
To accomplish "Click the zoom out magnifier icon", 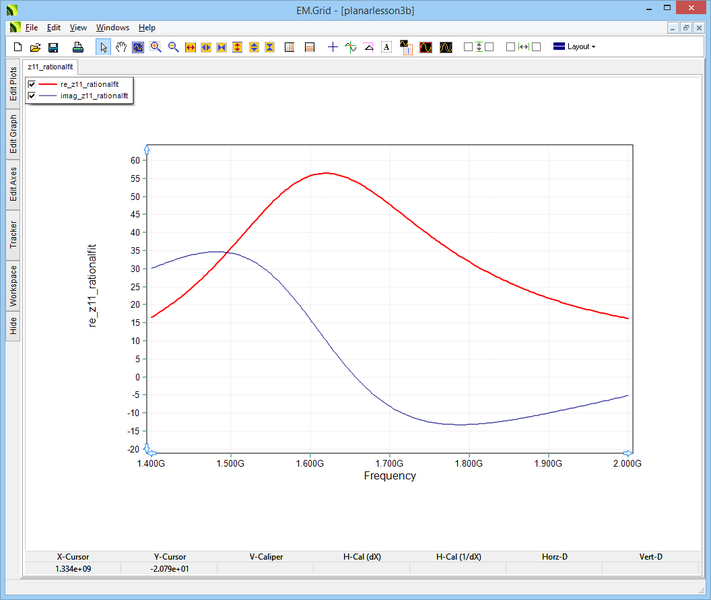I will point(173,47).
